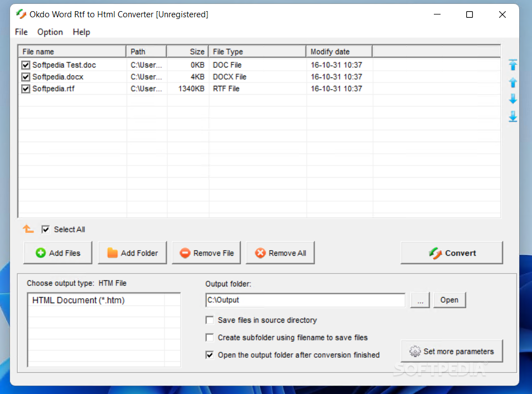The image size is (532, 394).
Task: Move selected file down one position
Action: [x=512, y=99]
